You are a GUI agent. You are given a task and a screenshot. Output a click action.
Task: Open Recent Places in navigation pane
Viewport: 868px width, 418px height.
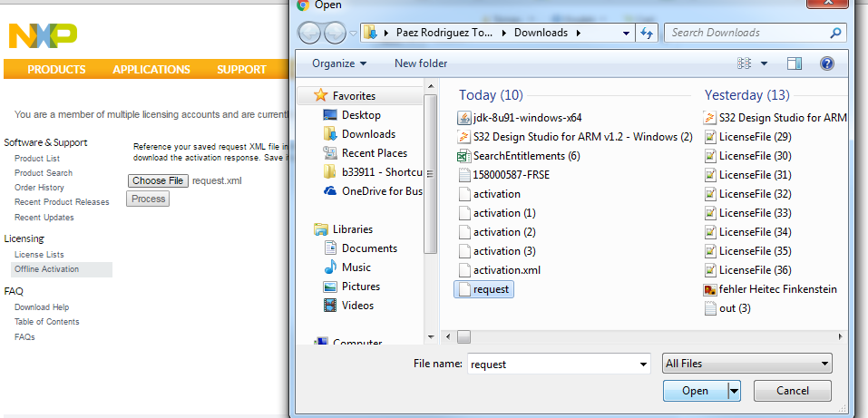(365, 153)
